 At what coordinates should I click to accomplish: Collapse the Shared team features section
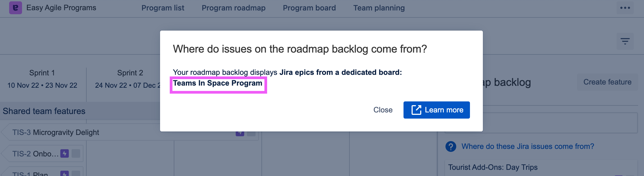point(44,111)
